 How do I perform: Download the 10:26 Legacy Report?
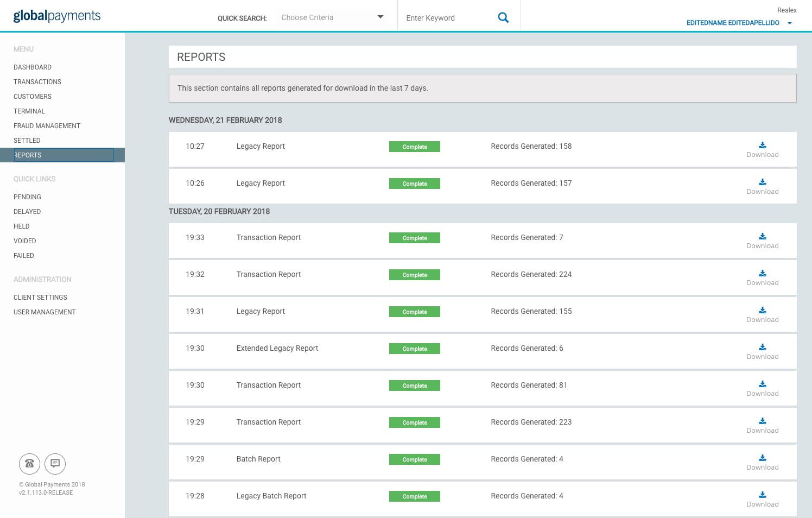click(x=762, y=186)
